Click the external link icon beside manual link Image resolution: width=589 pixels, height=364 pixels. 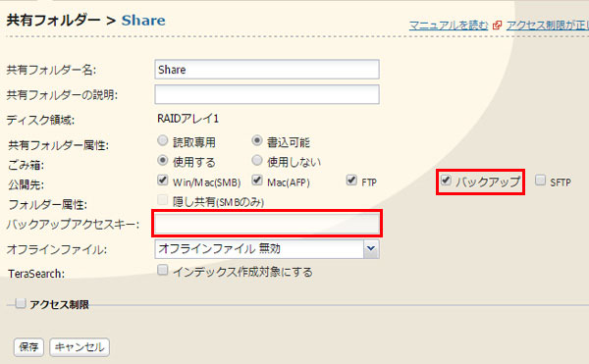tap(497, 26)
